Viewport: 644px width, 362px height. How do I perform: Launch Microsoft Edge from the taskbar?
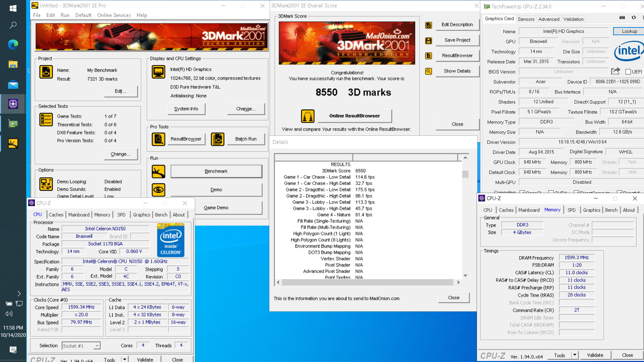click(13, 45)
